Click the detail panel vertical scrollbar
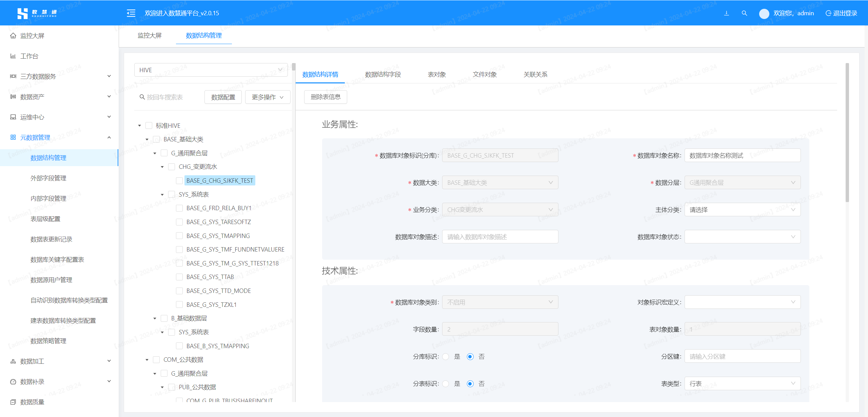The width and height of the screenshot is (868, 417). click(847, 132)
